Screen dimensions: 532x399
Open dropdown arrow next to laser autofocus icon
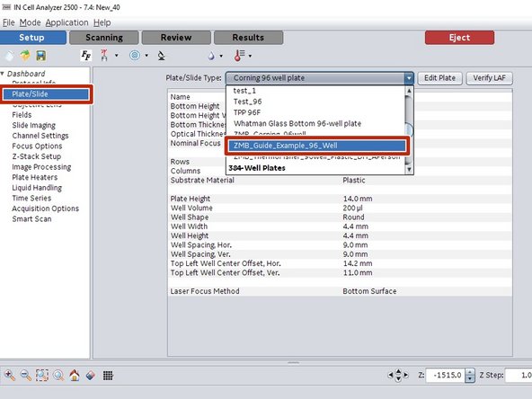[117, 56]
